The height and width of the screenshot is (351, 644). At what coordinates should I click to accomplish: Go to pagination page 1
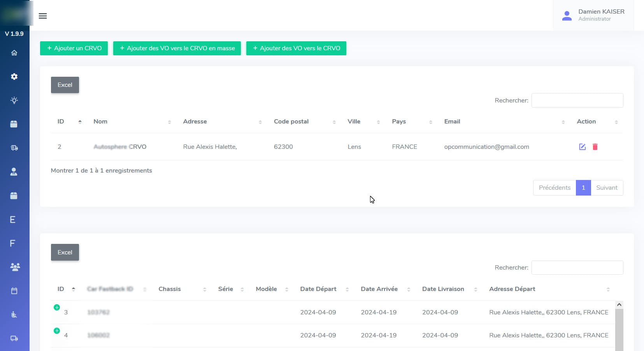[583, 188]
